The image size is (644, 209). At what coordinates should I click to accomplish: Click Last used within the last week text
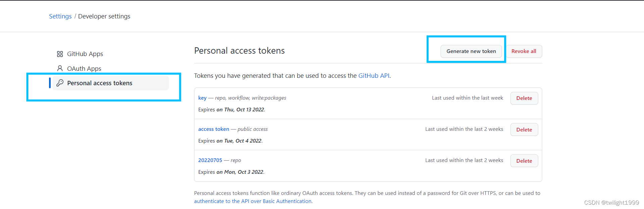(x=467, y=98)
